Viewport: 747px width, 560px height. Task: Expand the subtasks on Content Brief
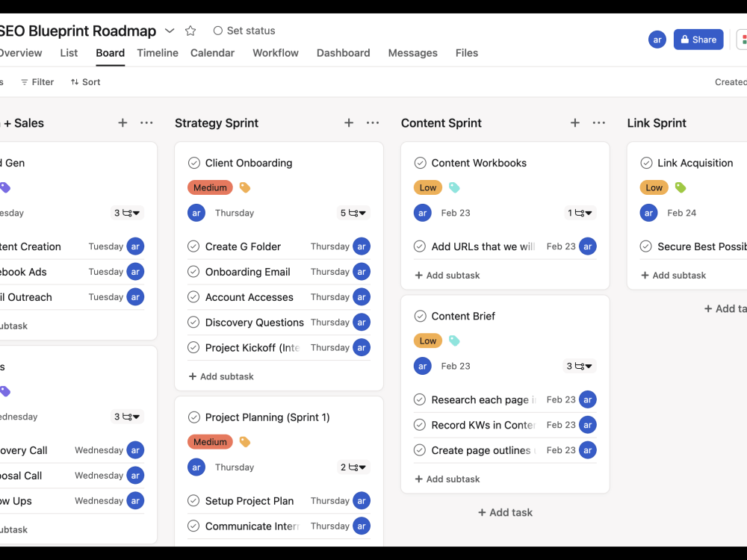[580, 366]
